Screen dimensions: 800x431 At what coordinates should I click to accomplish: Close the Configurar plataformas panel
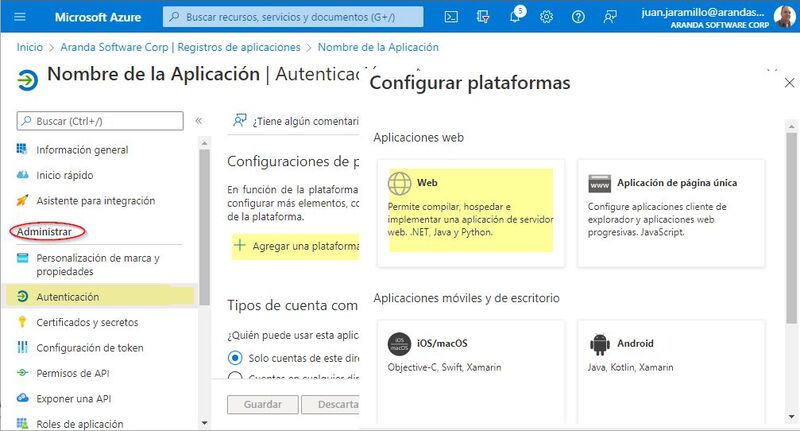pyautogui.click(x=789, y=83)
